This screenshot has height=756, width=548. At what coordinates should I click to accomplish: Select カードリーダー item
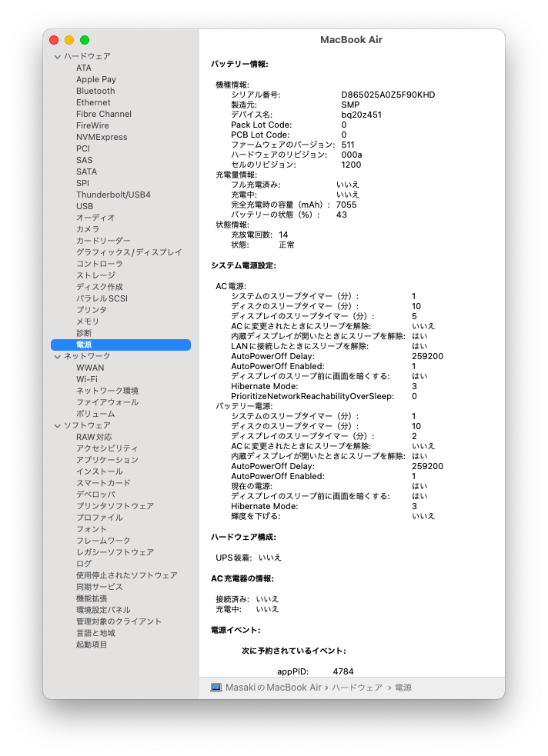coord(103,241)
